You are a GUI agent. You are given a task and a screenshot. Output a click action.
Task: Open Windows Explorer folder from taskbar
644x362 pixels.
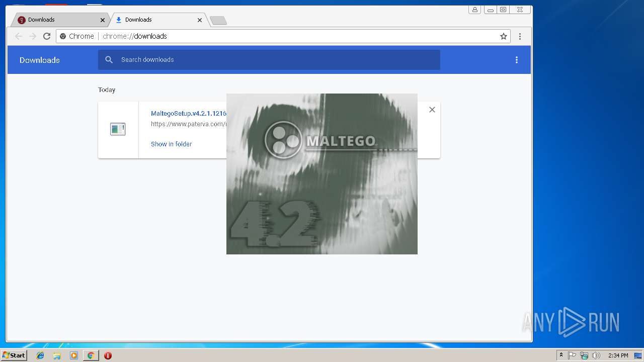point(57,355)
